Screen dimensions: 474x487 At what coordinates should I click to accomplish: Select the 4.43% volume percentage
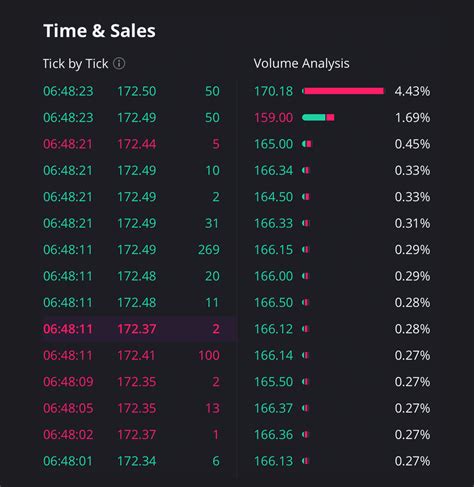pos(412,91)
